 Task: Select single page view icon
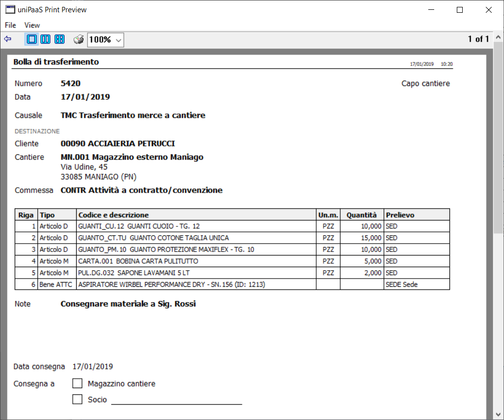(31, 39)
